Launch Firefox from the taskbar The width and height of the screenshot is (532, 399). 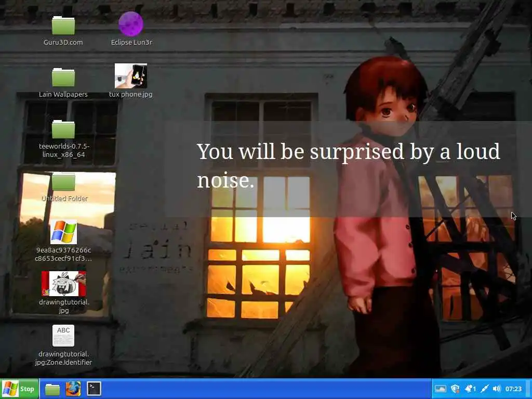pos(73,389)
